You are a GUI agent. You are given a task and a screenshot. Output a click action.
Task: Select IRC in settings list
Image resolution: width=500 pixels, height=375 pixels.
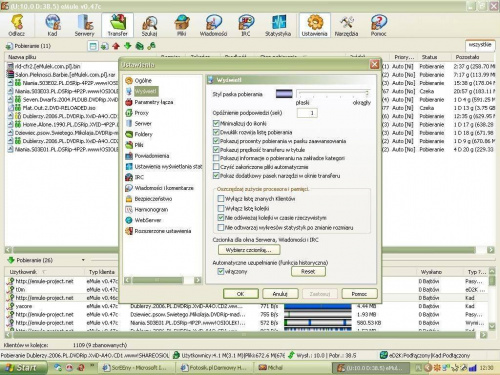coord(135,177)
